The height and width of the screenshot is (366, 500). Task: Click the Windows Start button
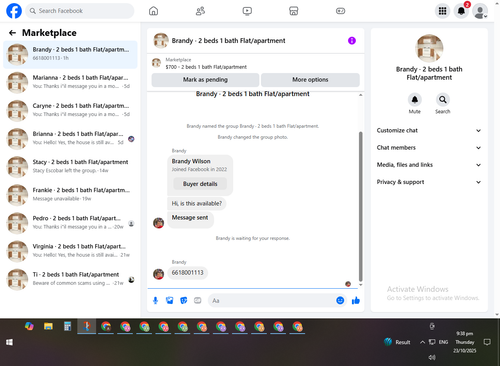pyautogui.click(x=9, y=342)
